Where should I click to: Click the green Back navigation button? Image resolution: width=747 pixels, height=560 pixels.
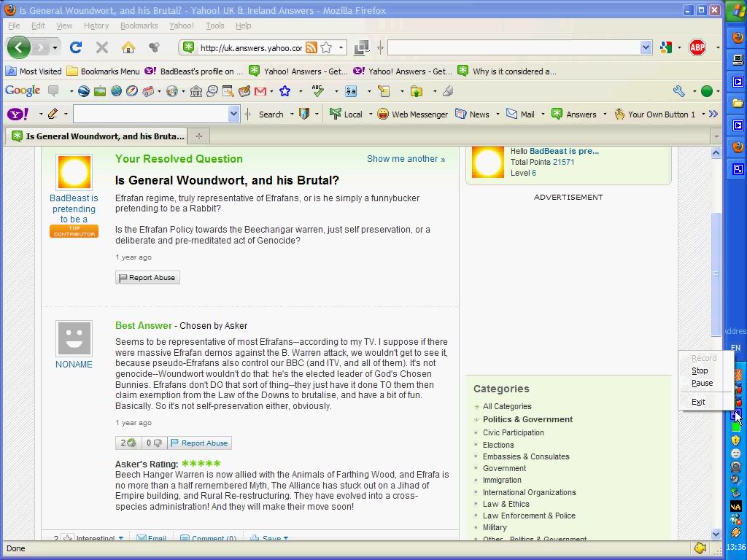click(18, 47)
